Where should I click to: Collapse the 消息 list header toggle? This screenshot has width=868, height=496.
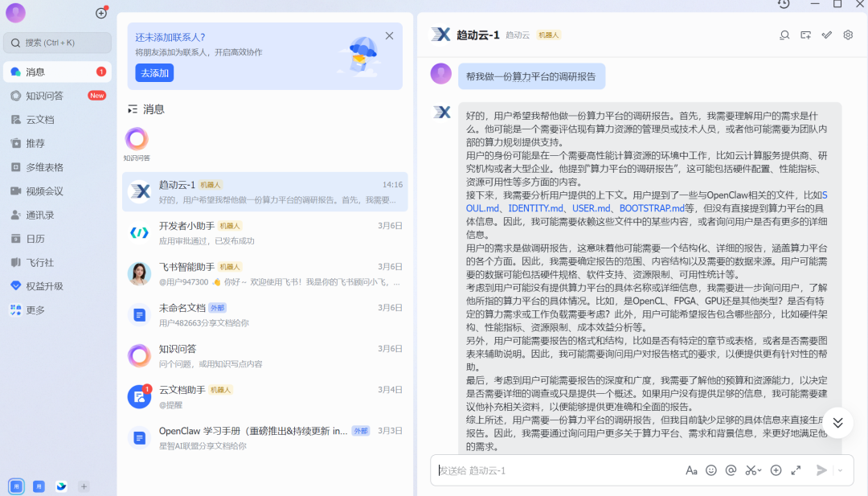[x=133, y=109]
